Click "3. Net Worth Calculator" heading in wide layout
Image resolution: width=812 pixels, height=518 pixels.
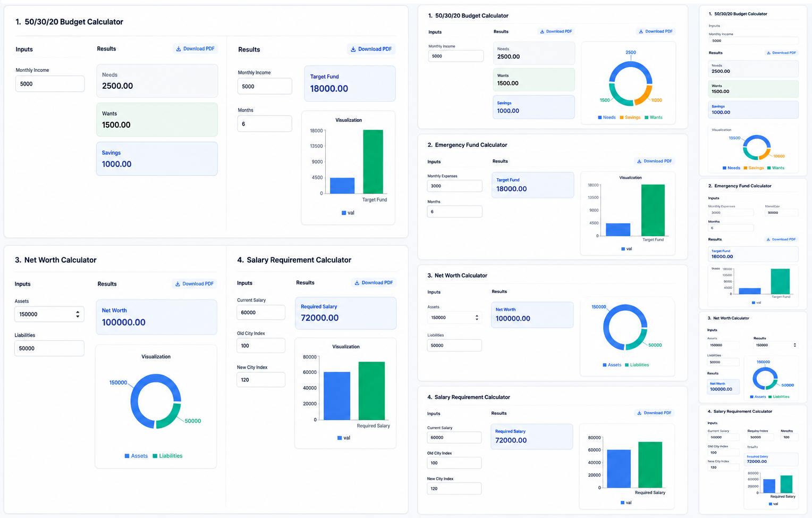pyautogui.click(x=56, y=260)
